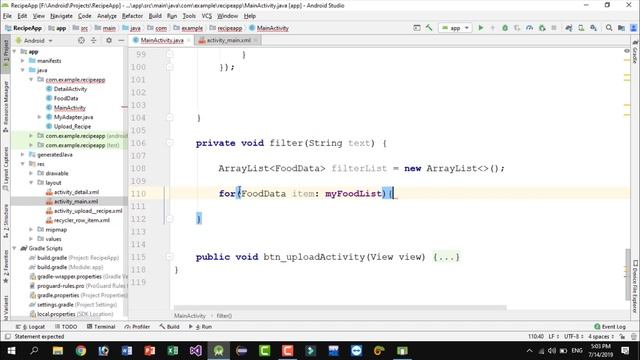Open the run configuration app dropdown
The width and height of the screenshot is (640, 360).
click(x=456, y=28)
